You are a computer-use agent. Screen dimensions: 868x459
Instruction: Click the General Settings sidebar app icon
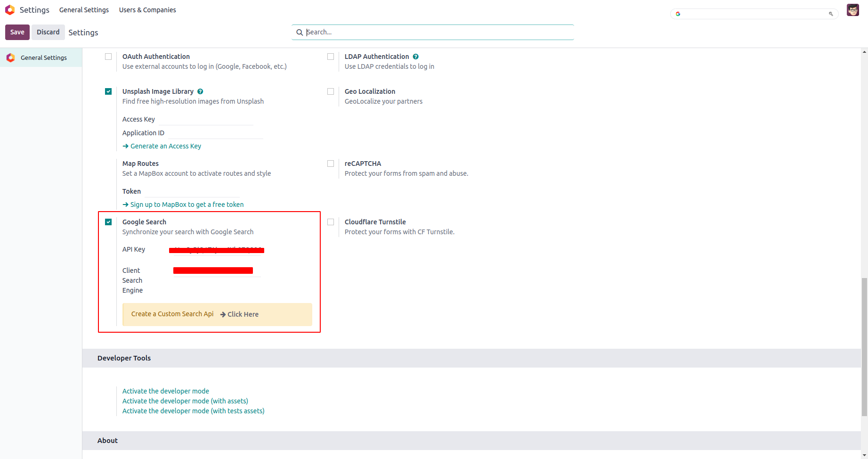pyautogui.click(x=11, y=57)
